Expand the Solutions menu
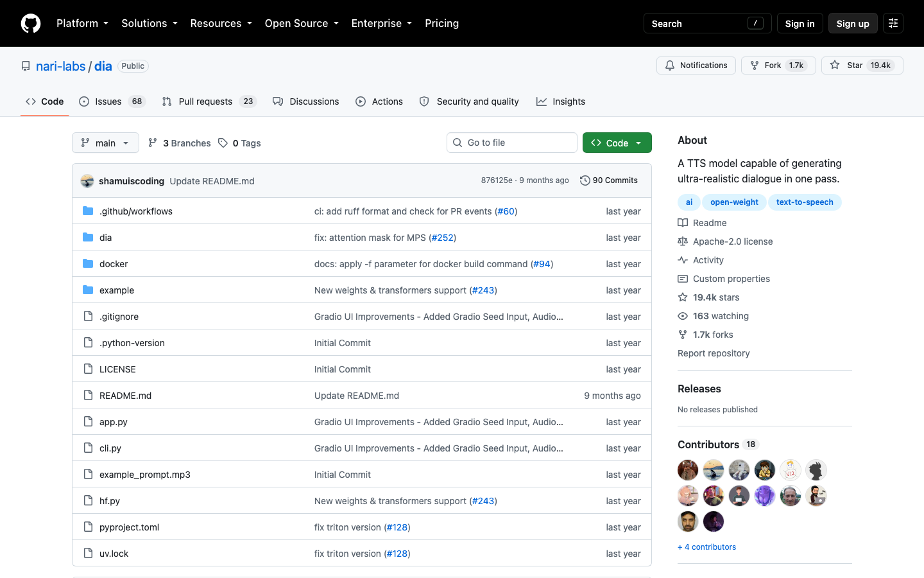The width and height of the screenshot is (924, 578). (x=150, y=23)
